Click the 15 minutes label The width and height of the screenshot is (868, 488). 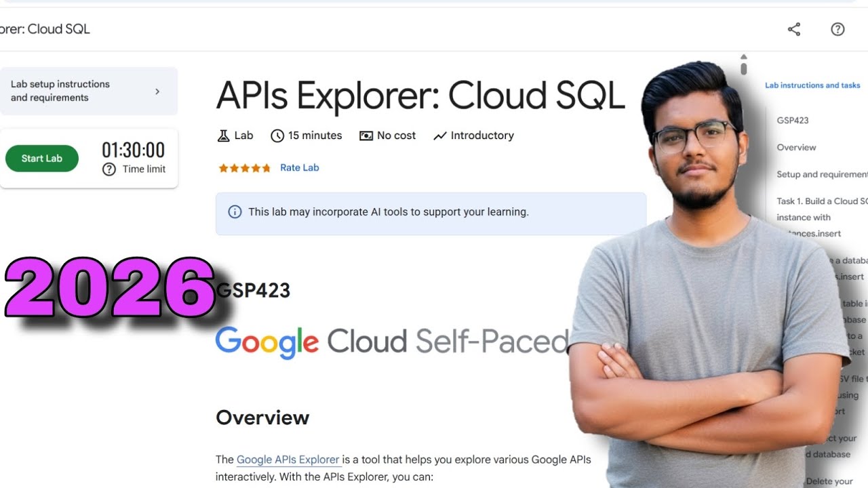315,136
